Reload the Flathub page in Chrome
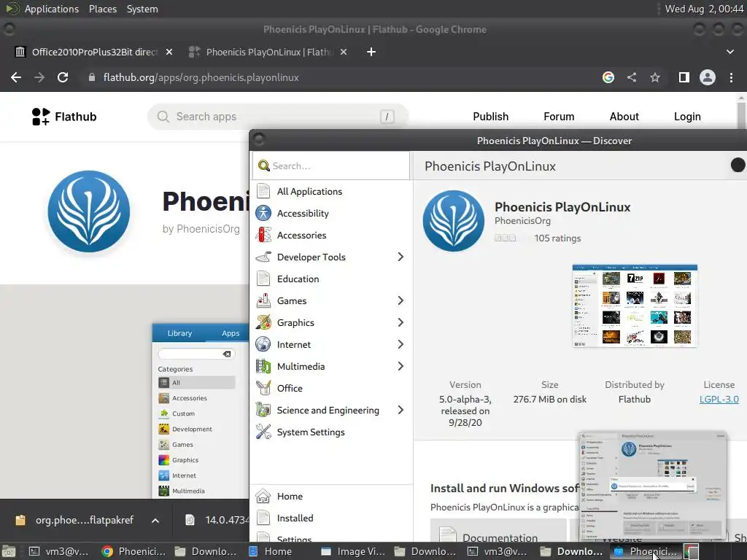The image size is (747, 560). click(63, 77)
